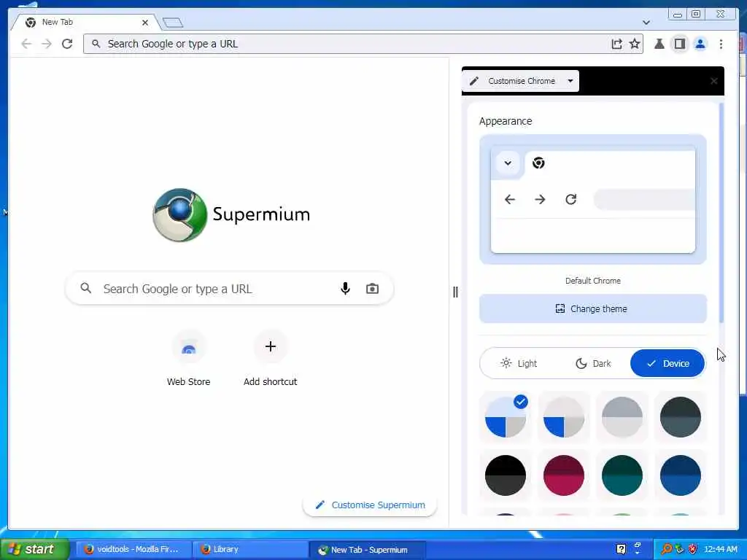This screenshot has width=747, height=560.
Task: Click the page search box
Action: coord(229,289)
